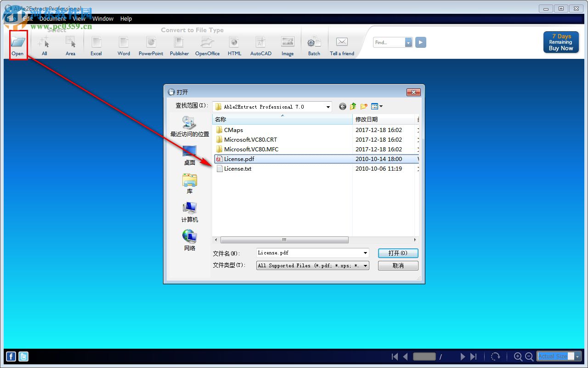This screenshot has width=588, height=368.
Task: Open the Edit menu
Action: coord(28,19)
